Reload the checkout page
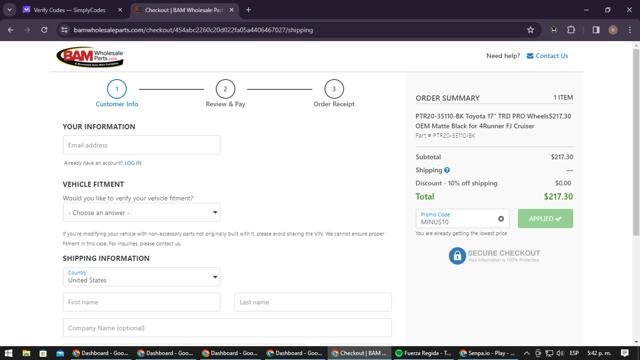The height and width of the screenshot is (360, 640). click(x=44, y=30)
